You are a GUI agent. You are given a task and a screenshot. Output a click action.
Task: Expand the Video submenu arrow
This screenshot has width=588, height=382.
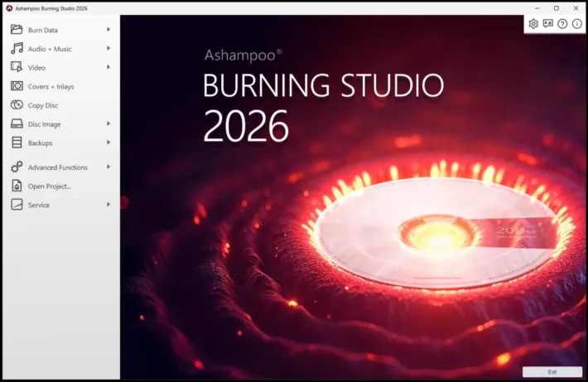pos(108,67)
